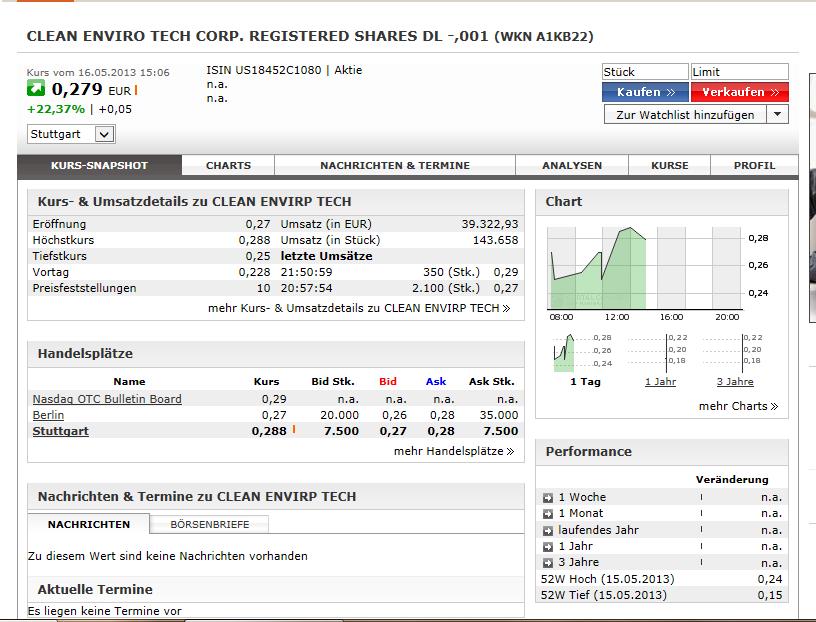816x622 pixels.
Task: Expand the Verkaufen options with its chevron
Action: tap(773, 92)
